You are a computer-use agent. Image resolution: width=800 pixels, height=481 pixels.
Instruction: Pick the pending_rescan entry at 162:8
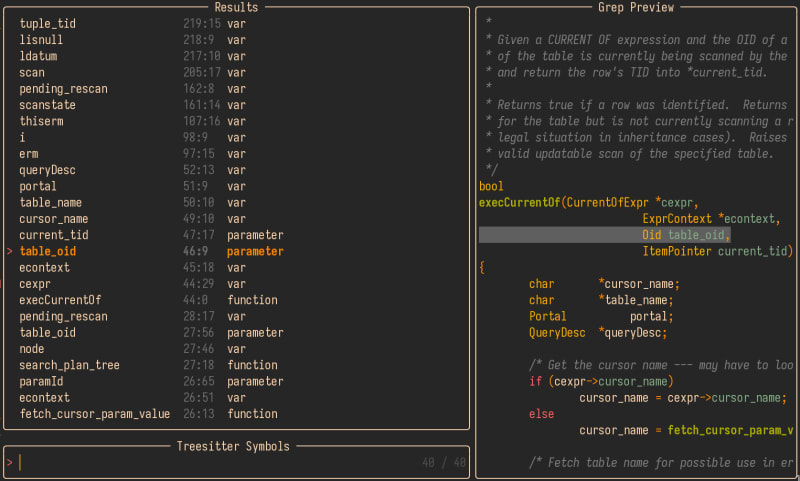(x=63, y=89)
